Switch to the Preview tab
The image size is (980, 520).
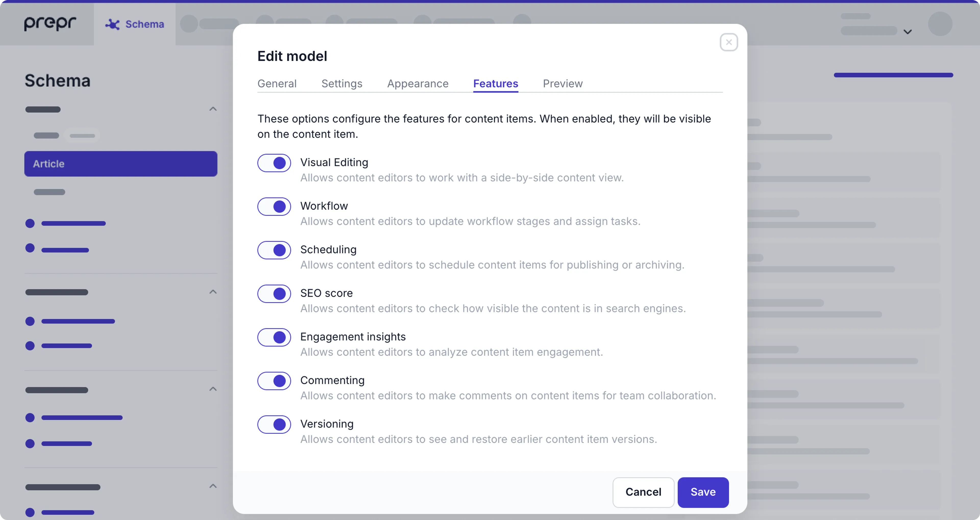pyautogui.click(x=563, y=83)
